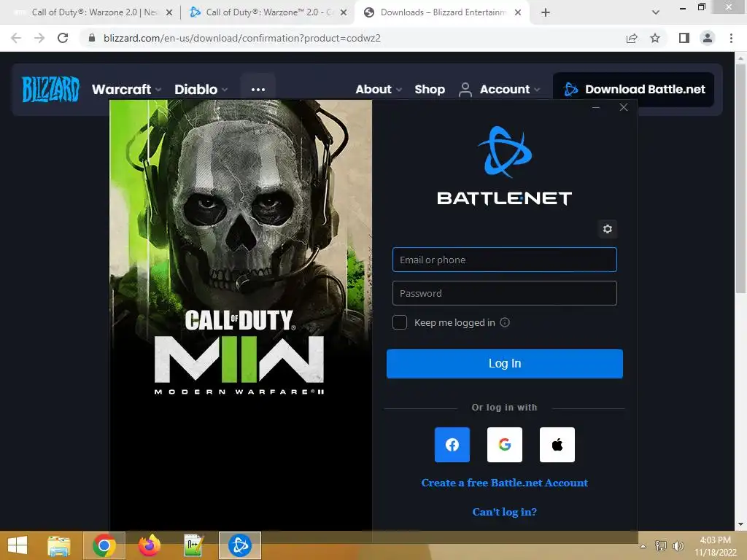The width and height of the screenshot is (747, 560).
Task: Click volume icon in system tray
Action: pyautogui.click(x=678, y=545)
